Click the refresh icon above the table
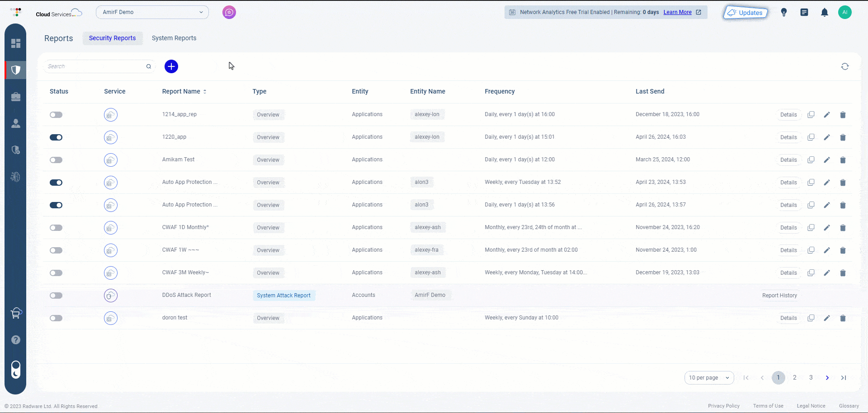 844,66
